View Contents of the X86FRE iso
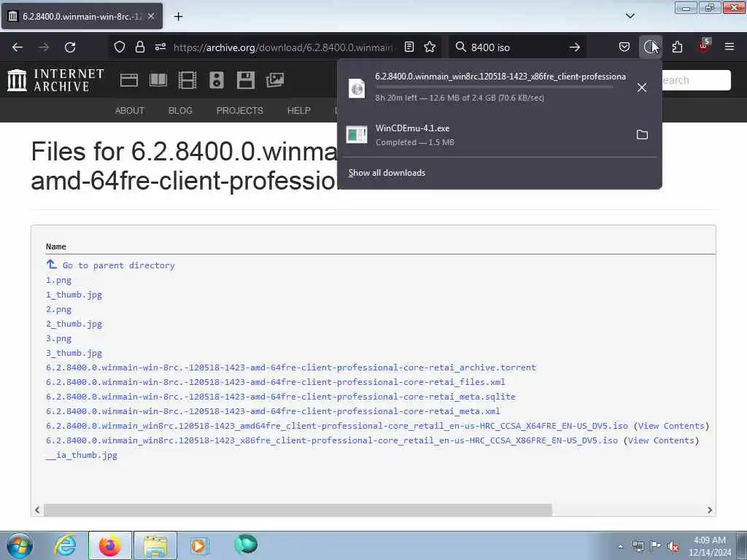747x560 pixels. coord(661,440)
